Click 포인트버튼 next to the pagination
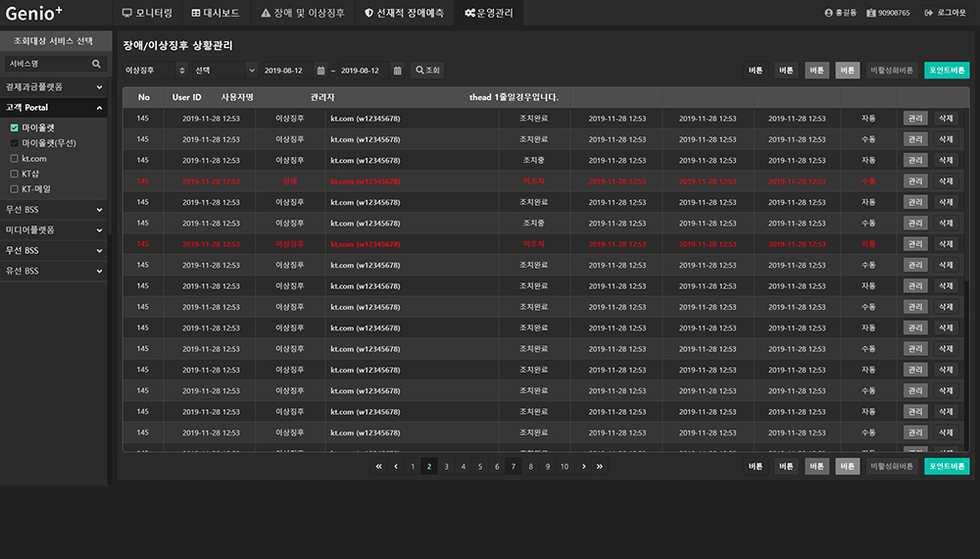This screenshot has height=559, width=980. (x=947, y=467)
